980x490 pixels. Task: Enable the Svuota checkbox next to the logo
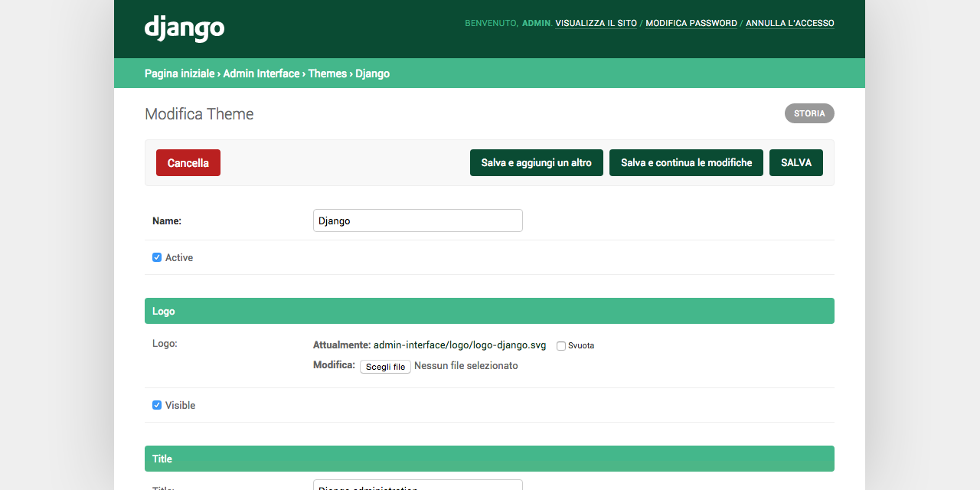[x=560, y=346]
